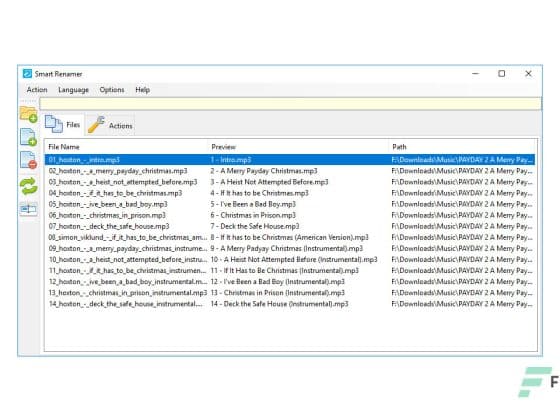Click the path cell of the 7 - Deck the Safe House.mp3 row
Screen dimensions: 560x420
point(462,226)
